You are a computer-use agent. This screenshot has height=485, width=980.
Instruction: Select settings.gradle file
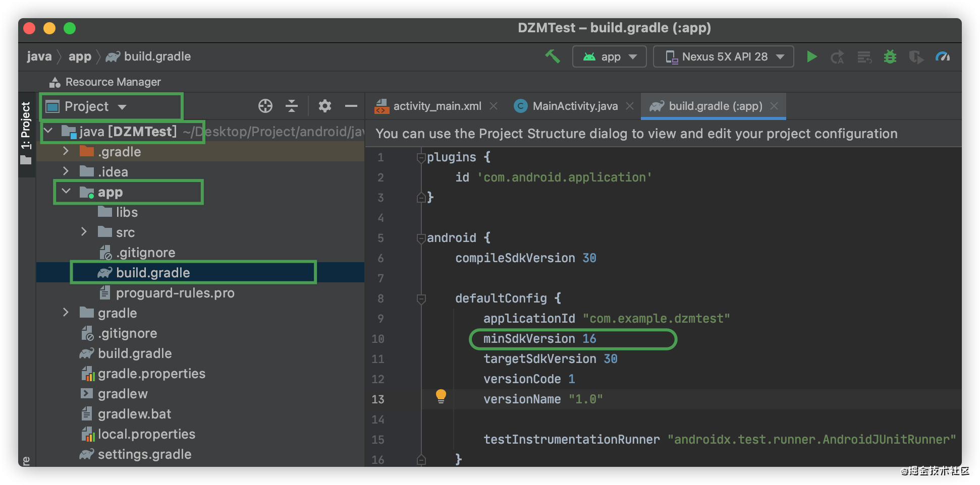tap(135, 454)
